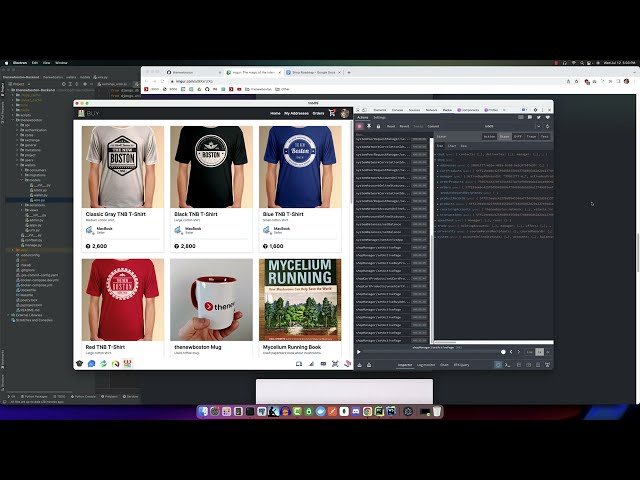This screenshot has height=480, width=640.
Task: Toggle the Redux lock changes icon
Action: pos(378,127)
